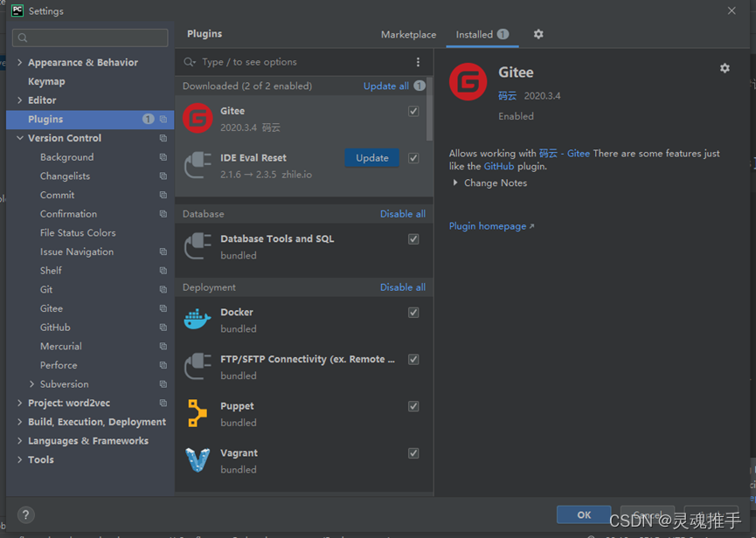The height and width of the screenshot is (538, 756).
Task: Click the IDE Eval Reset plug icon
Action: [x=198, y=165]
